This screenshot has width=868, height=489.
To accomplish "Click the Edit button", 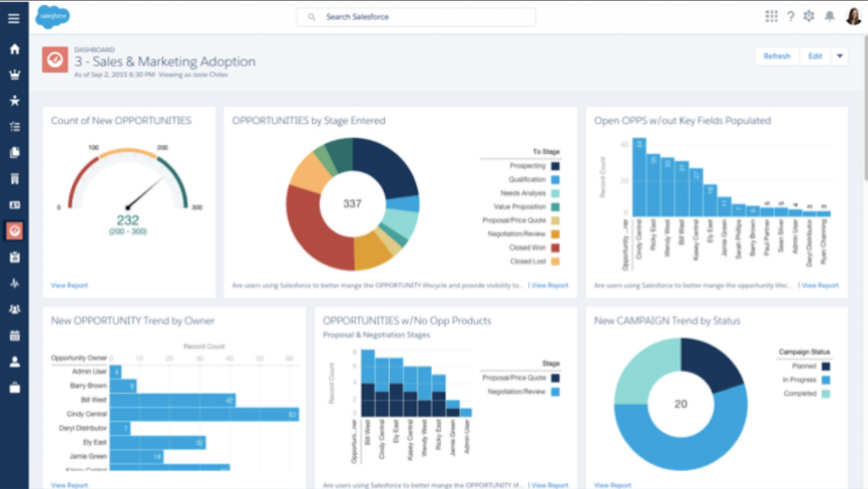I will [815, 56].
